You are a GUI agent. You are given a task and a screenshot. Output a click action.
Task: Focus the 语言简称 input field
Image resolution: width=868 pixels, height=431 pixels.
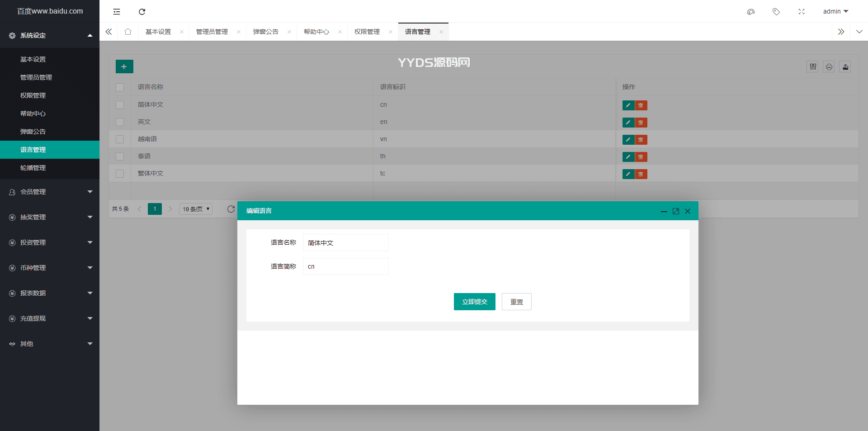point(346,266)
